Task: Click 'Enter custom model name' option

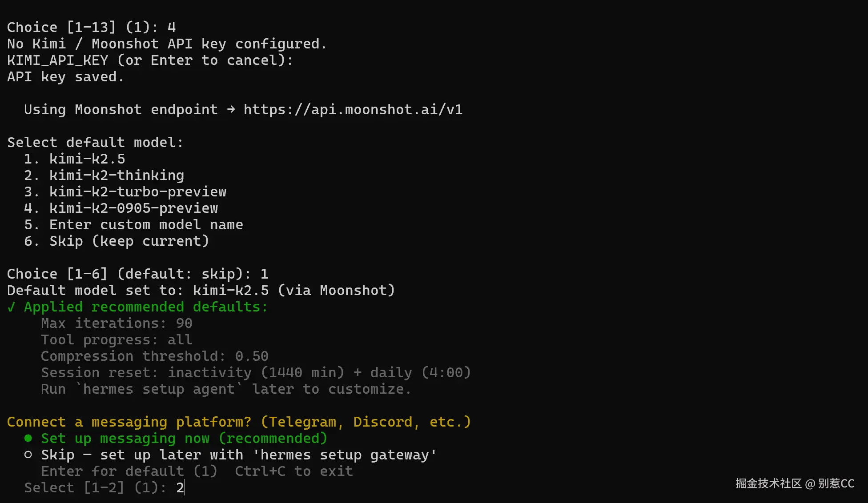Action: [146, 225]
